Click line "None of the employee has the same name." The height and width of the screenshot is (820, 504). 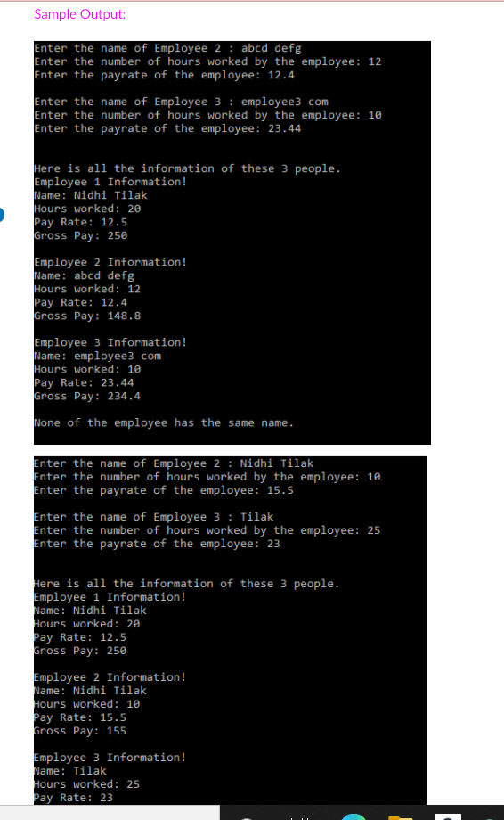(x=164, y=422)
